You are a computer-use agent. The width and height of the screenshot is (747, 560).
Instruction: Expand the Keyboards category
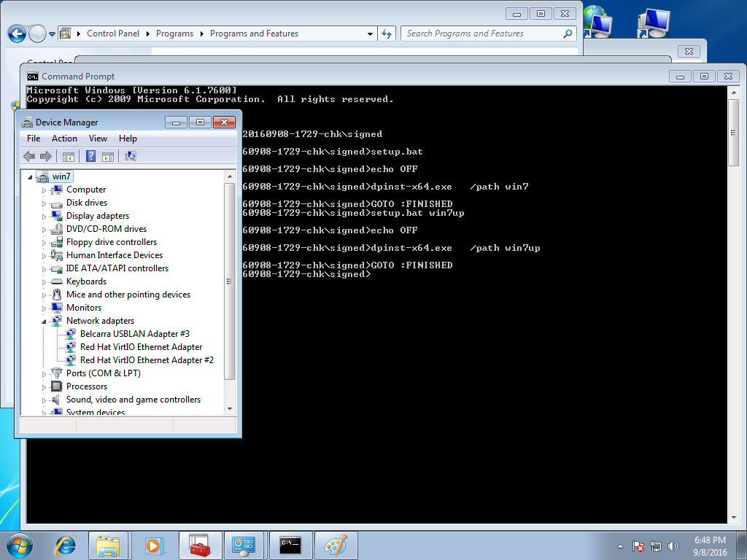tap(44, 282)
